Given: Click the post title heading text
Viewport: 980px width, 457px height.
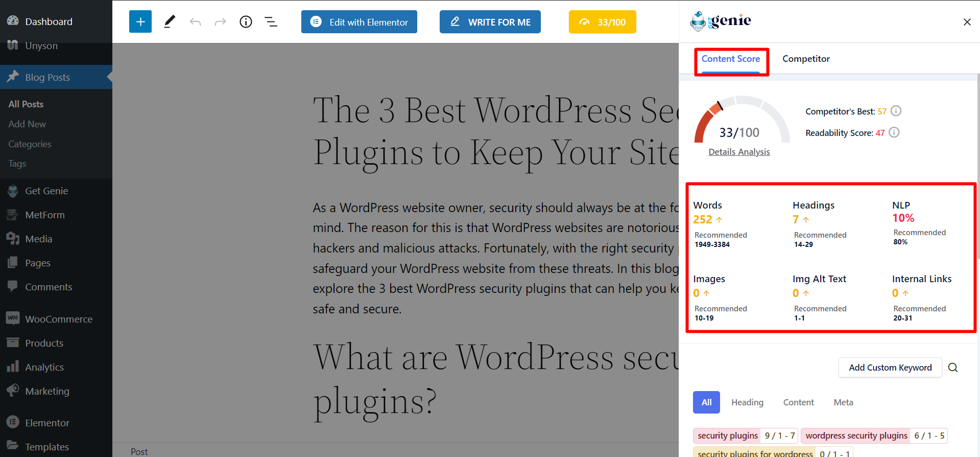Looking at the screenshot, I should (496, 131).
